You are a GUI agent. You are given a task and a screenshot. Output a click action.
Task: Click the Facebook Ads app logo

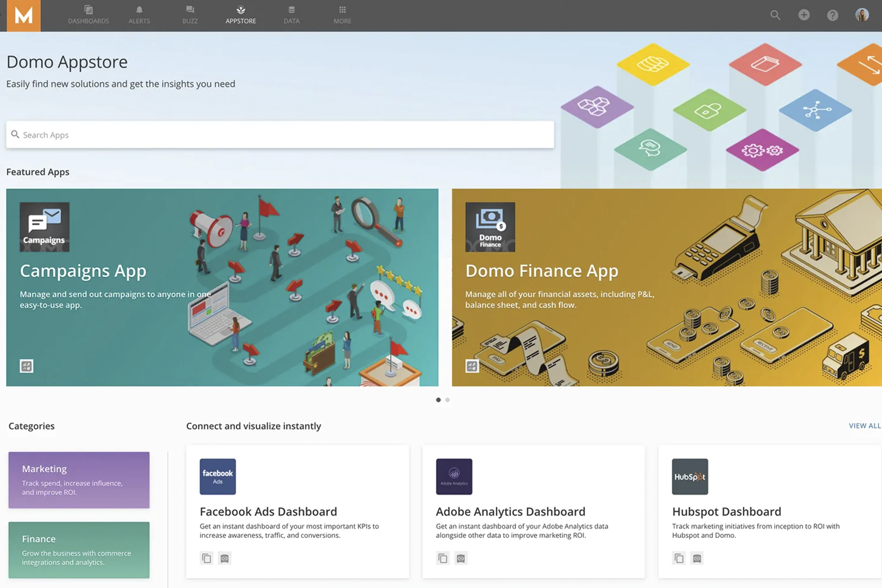point(218,477)
